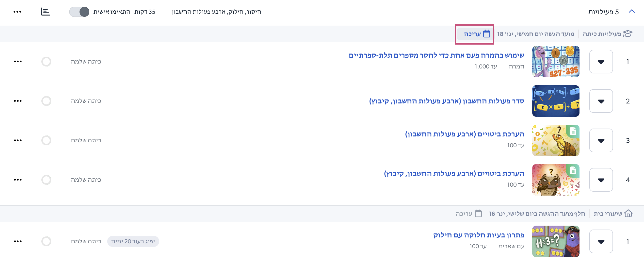Open the three-dots menu in the top header
The image size is (644, 266).
(17, 12)
